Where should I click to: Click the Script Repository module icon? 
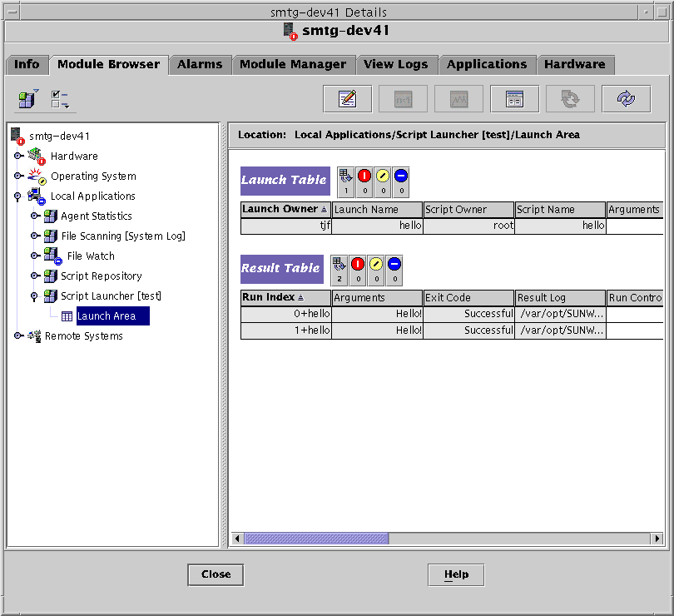[50, 276]
